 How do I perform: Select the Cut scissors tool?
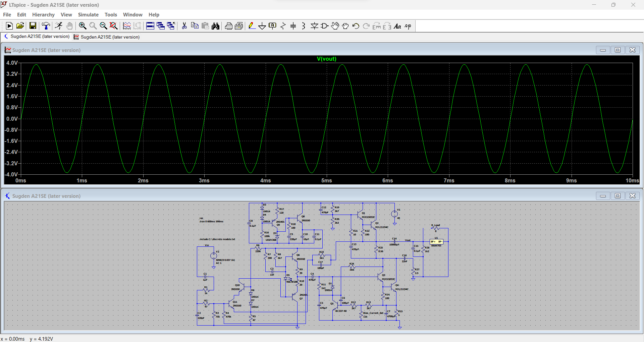pyautogui.click(x=184, y=26)
